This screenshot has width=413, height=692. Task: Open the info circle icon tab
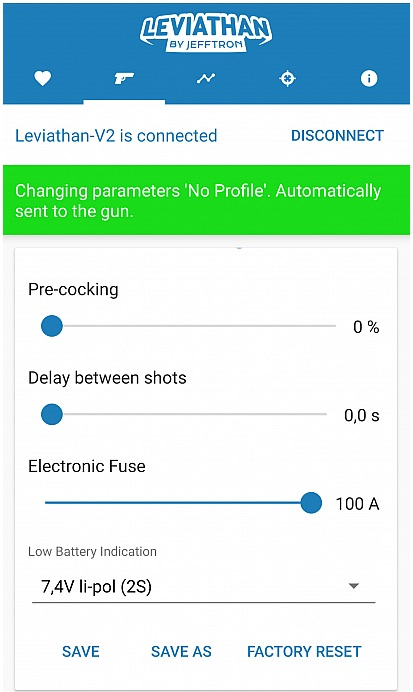369,79
